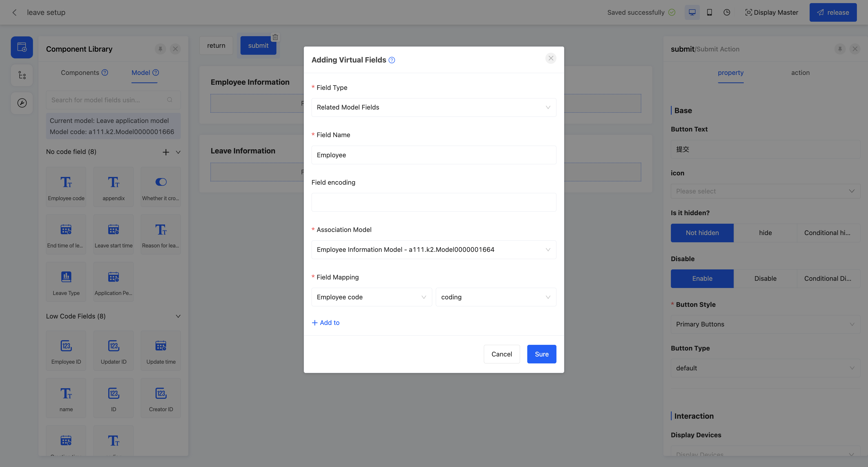
Task: Open the outline tree sidebar icon
Action: [x=22, y=75]
